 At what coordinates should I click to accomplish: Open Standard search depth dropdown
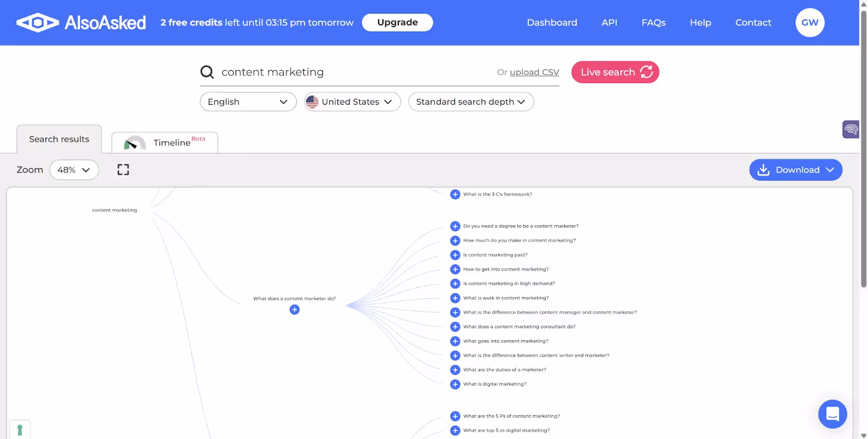click(x=471, y=101)
